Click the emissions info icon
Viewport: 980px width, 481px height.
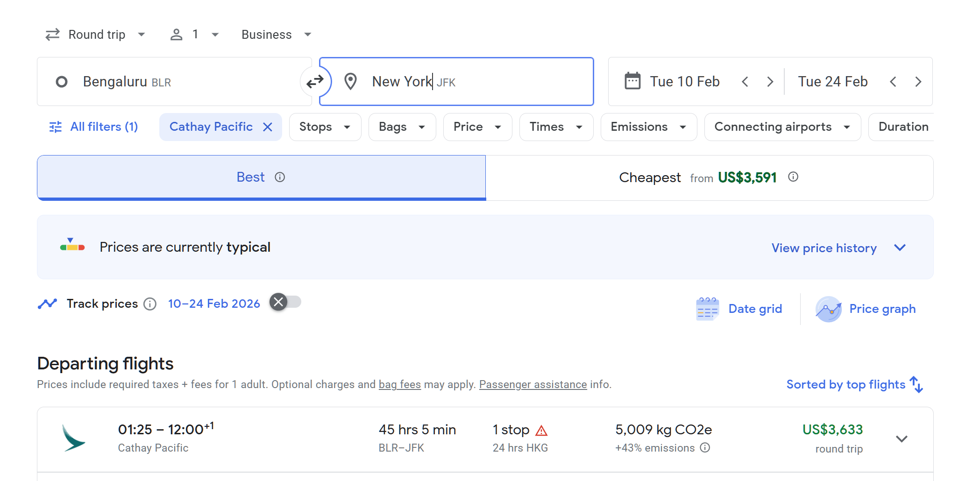705,448
